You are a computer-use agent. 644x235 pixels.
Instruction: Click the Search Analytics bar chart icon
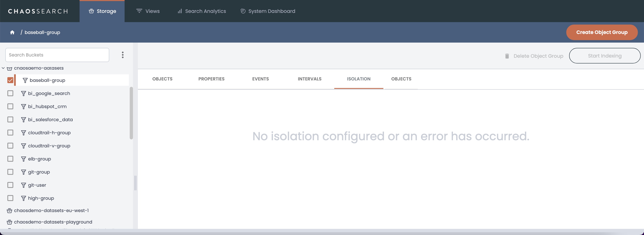[179, 11]
